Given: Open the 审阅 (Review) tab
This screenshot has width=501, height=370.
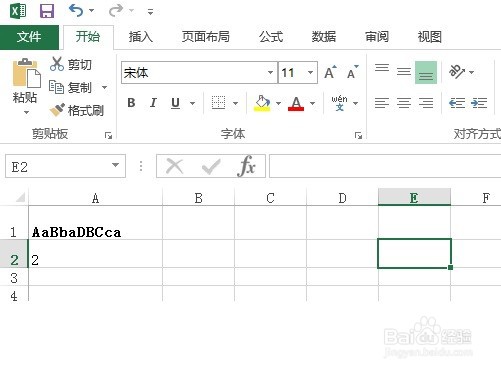Looking at the screenshot, I should (x=377, y=37).
